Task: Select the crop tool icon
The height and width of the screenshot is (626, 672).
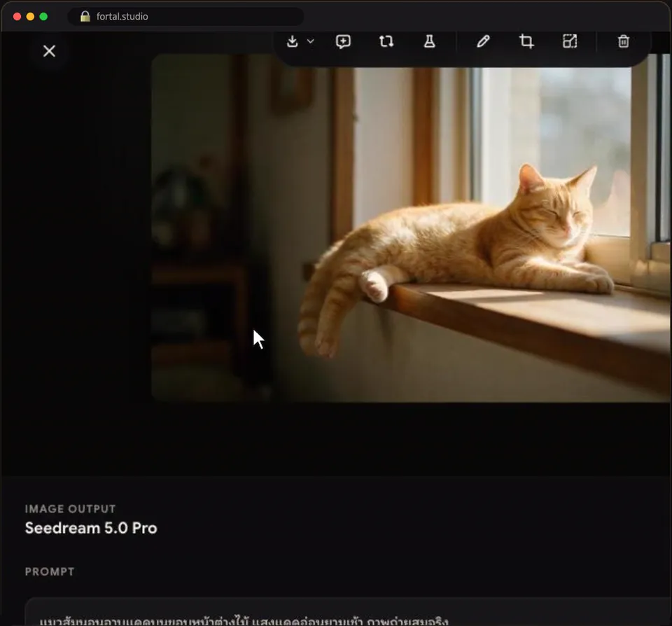Action: pos(526,41)
